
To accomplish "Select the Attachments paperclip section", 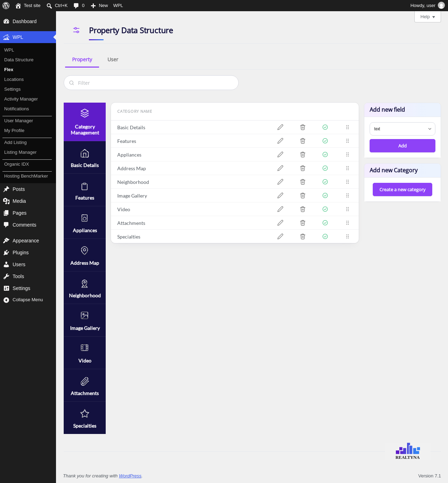I will (x=85, y=386).
